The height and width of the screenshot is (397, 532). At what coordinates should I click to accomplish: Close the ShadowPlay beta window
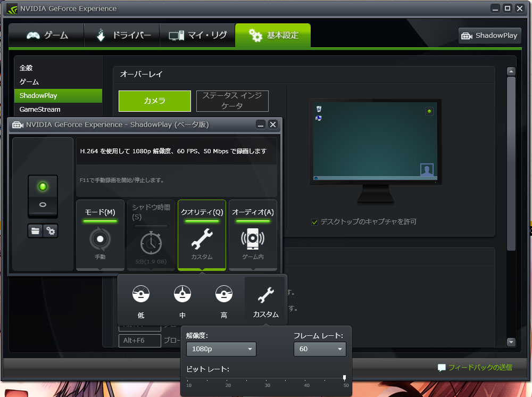tap(273, 125)
